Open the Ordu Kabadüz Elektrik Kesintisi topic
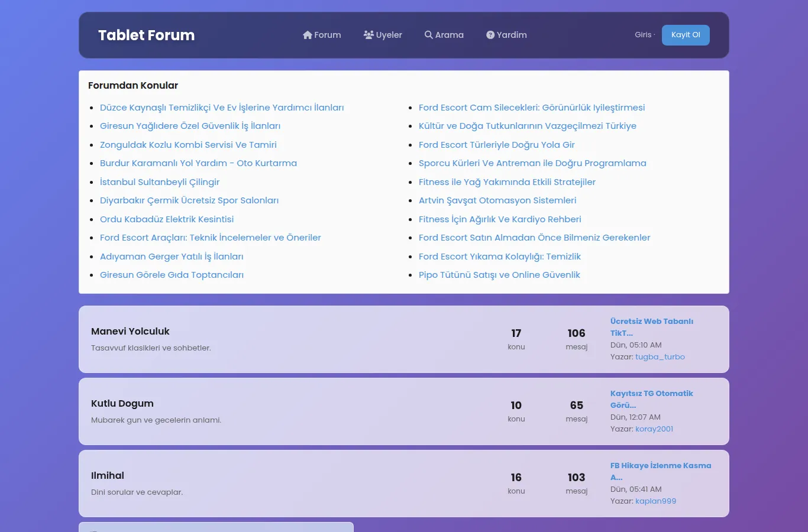 [167, 219]
